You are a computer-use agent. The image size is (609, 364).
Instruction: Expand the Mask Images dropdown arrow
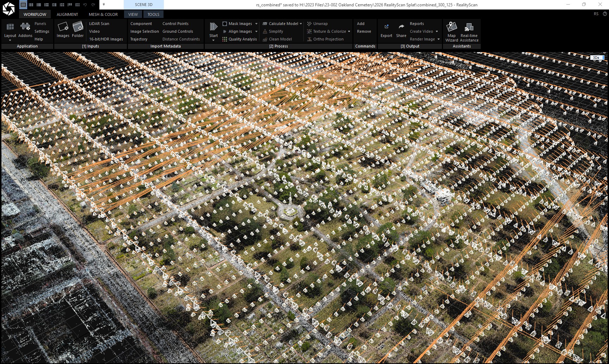pyautogui.click(x=256, y=24)
